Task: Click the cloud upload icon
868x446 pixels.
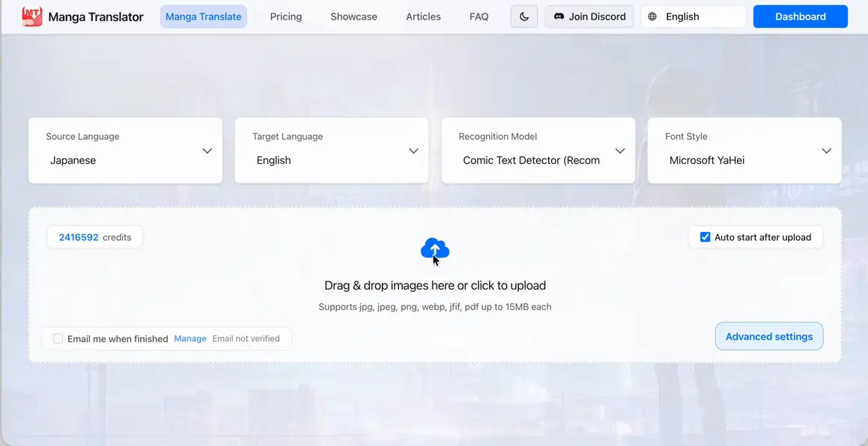Action: (x=434, y=248)
